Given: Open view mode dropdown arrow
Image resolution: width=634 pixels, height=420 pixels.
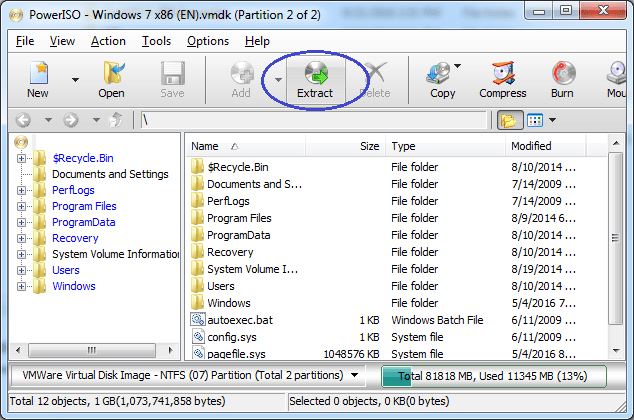Looking at the screenshot, I should tap(553, 120).
